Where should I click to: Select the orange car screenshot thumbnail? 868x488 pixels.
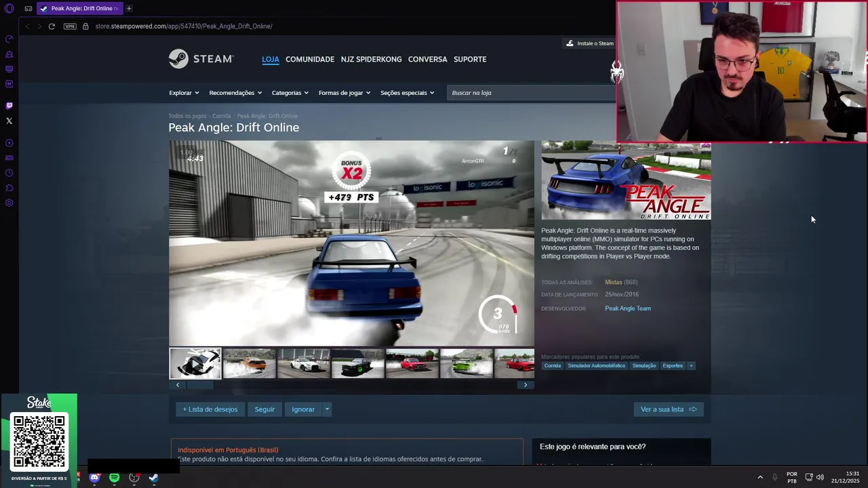pyautogui.click(x=250, y=364)
